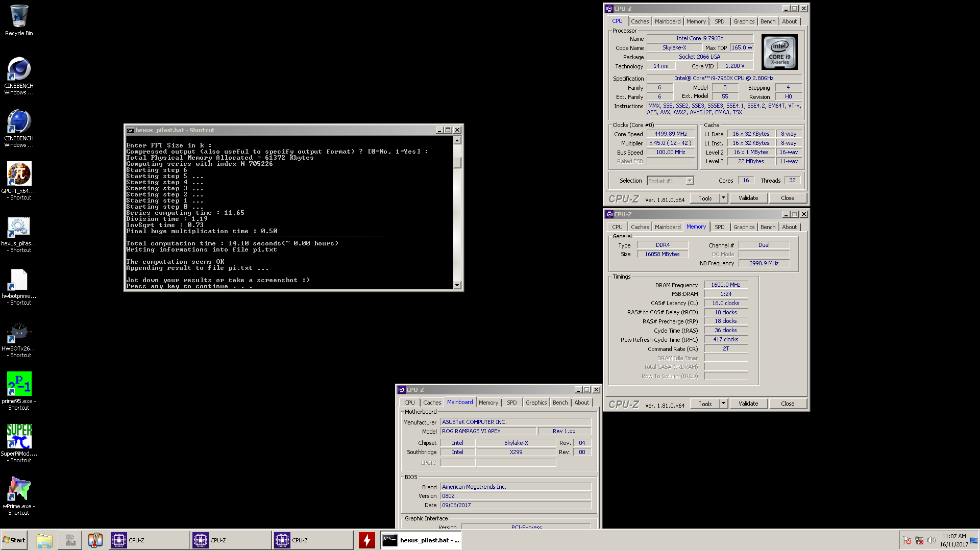Open Windows Explorer from the taskbar
980x551 pixels.
click(x=44, y=540)
